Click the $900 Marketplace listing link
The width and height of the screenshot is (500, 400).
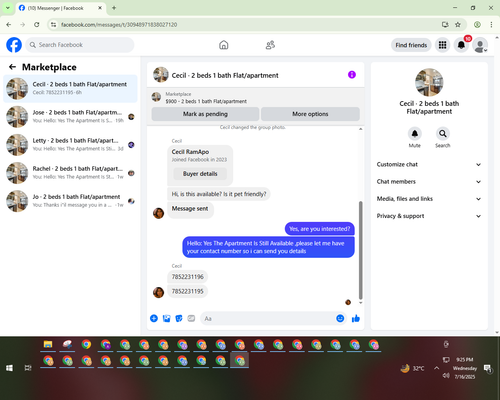(x=206, y=101)
